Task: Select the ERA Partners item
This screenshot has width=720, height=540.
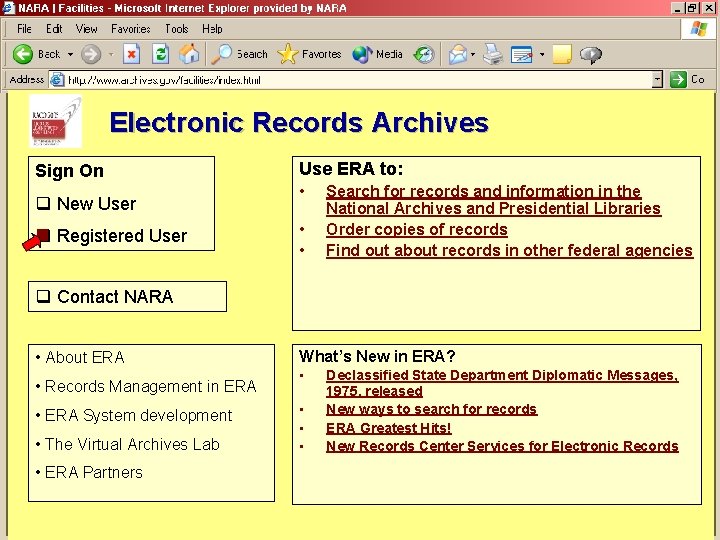Action: coord(94,472)
